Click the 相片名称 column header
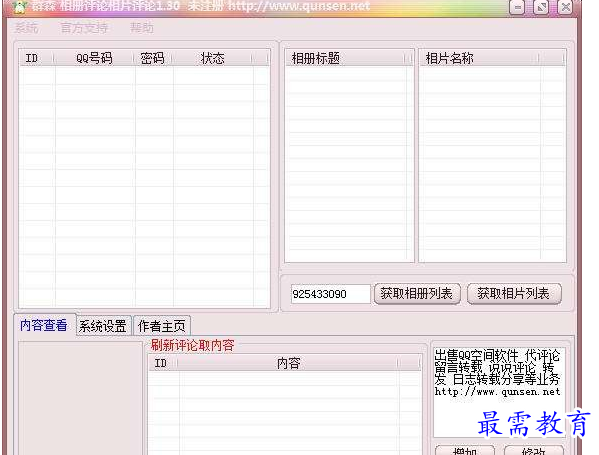 pyautogui.click(x=479, y=58)
